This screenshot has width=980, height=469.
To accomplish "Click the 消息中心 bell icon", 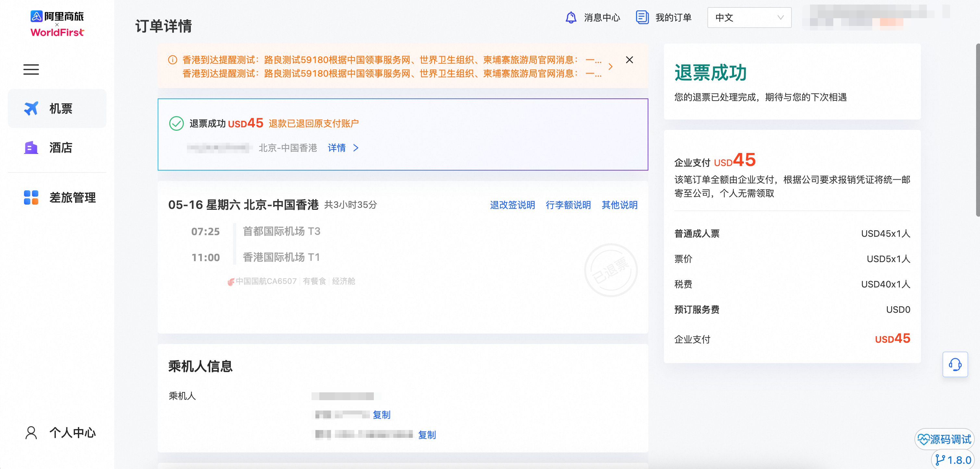I will click(571, 18).
